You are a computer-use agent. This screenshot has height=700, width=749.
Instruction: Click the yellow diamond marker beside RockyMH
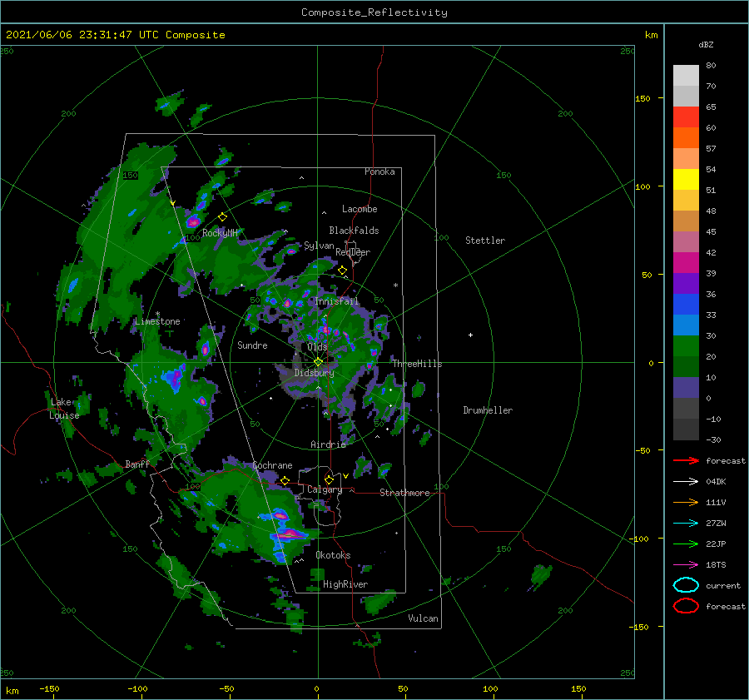coord(222,217)
